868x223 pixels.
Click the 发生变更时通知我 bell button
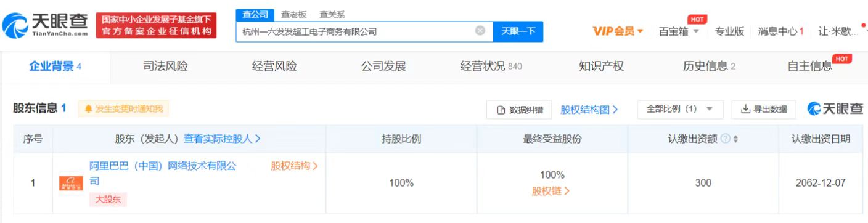[123, 109]
